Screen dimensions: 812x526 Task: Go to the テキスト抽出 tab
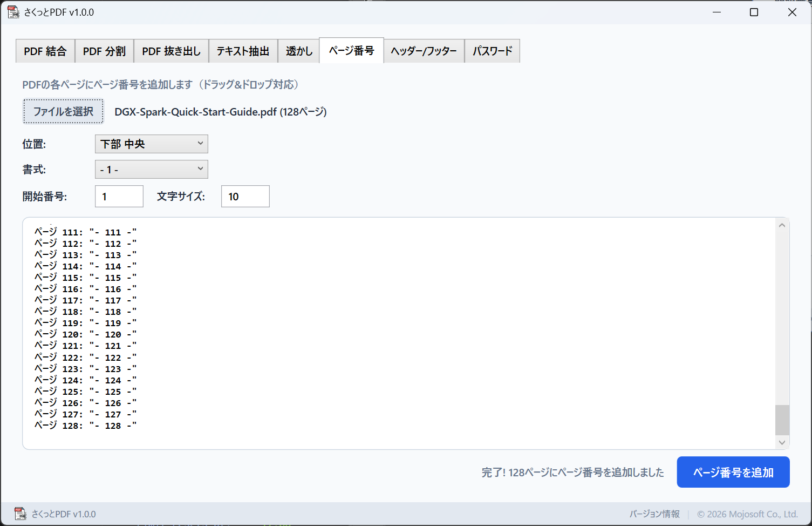(243, 51)
